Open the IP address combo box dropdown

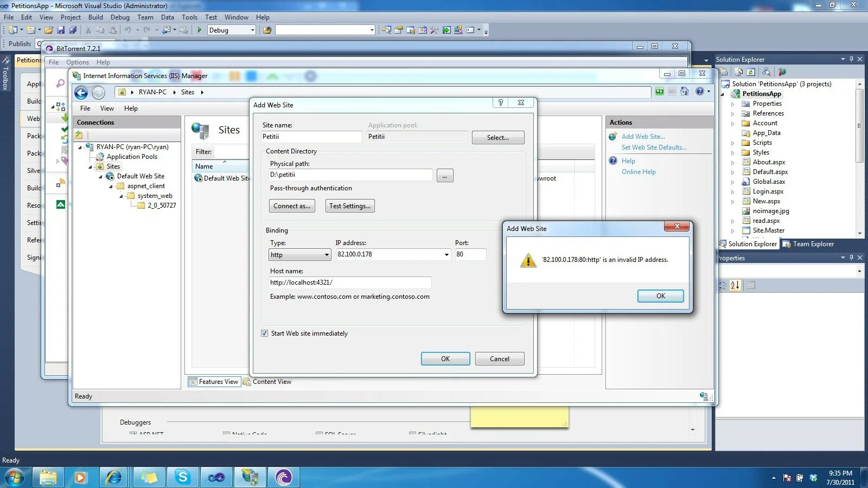446,254
